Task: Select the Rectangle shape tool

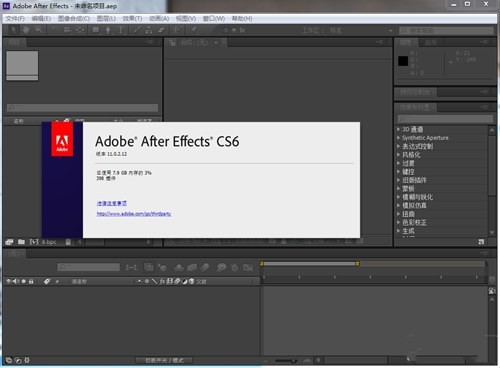Action: [96, 30]
